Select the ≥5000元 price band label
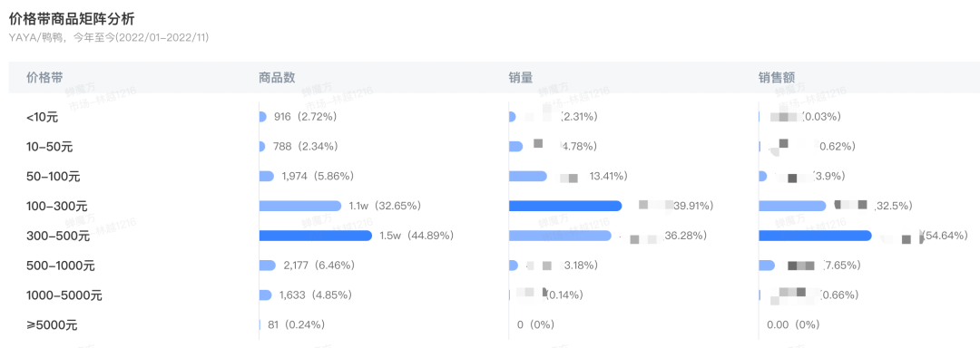Screen dimensions: 980x348 pyautogui.click(x=52, y=325)
